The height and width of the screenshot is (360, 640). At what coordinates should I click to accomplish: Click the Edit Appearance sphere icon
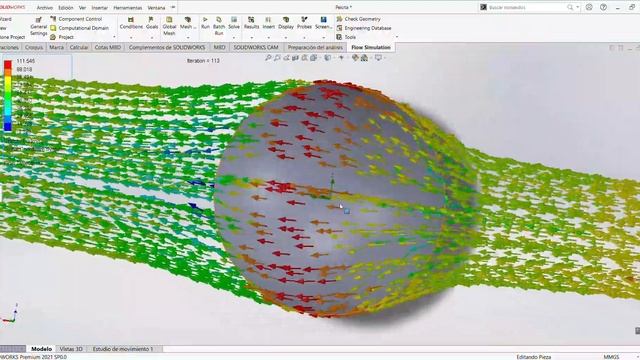355,58
